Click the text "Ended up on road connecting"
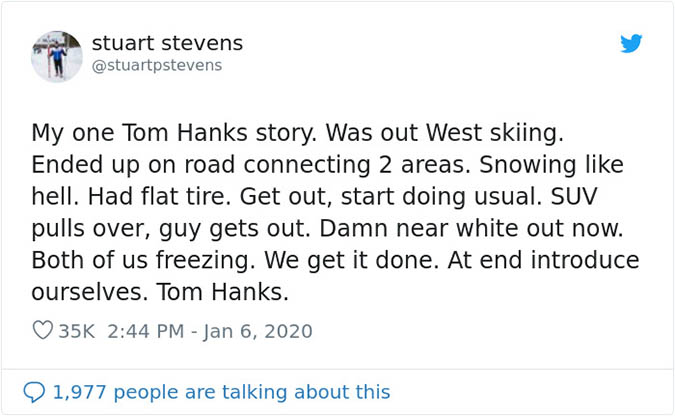Image resolution: width=675 pixels, height=416 pixels. click(x=167, y=165)
